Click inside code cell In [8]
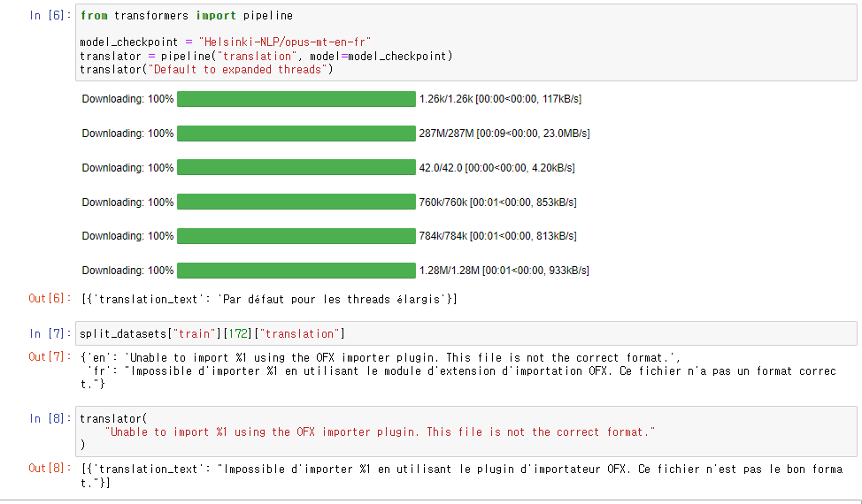 click(x=466, y=431)
